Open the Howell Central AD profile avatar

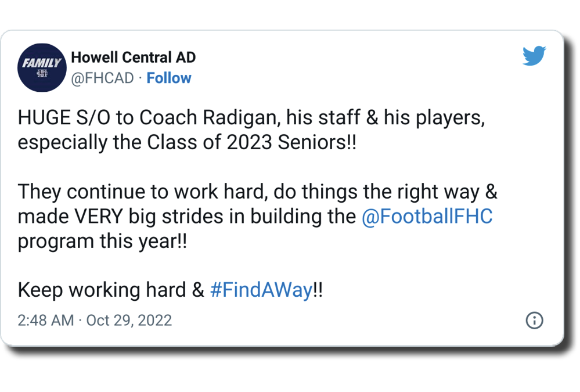tap(40, 67)
